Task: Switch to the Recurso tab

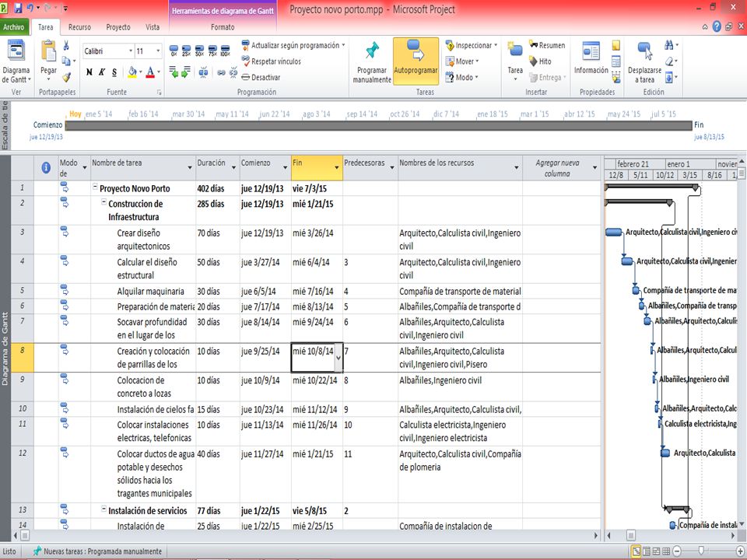Action: 79,27
